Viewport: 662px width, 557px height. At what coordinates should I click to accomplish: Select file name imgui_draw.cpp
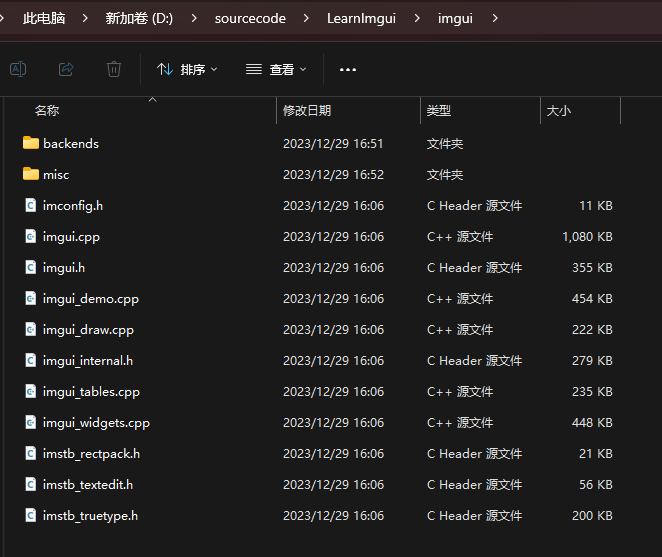tap(88, 330)
